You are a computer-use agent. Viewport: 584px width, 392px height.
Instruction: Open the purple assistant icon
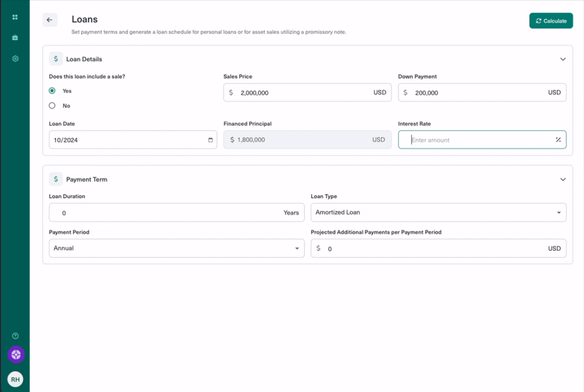tap(16, 355)
